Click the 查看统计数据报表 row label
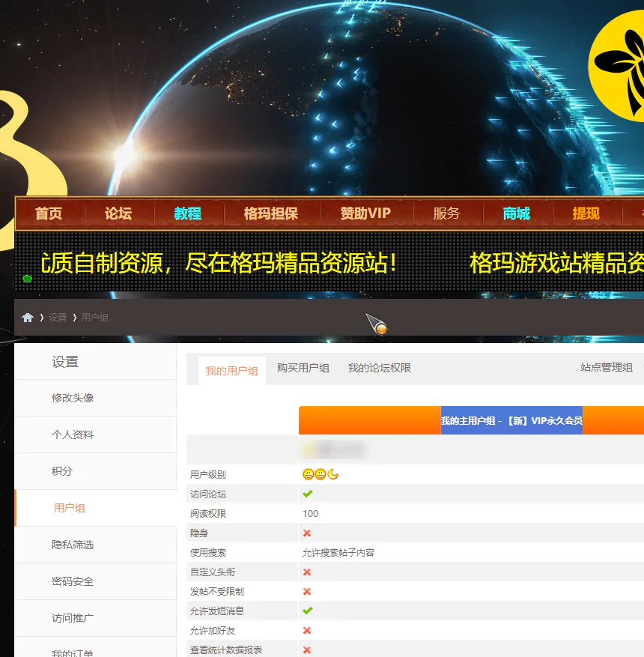This screenshot has width=644, height=657. [x=226, y=650]
